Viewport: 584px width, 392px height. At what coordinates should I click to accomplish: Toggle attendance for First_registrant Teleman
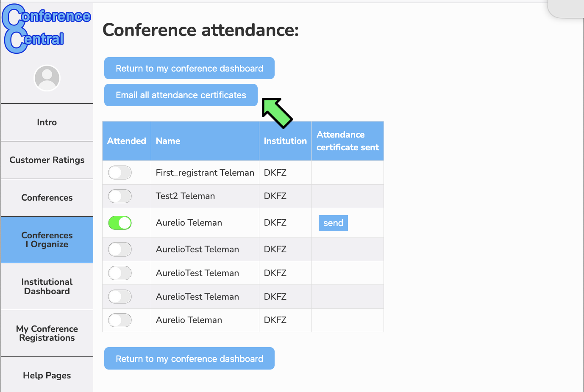coord(120,173)
